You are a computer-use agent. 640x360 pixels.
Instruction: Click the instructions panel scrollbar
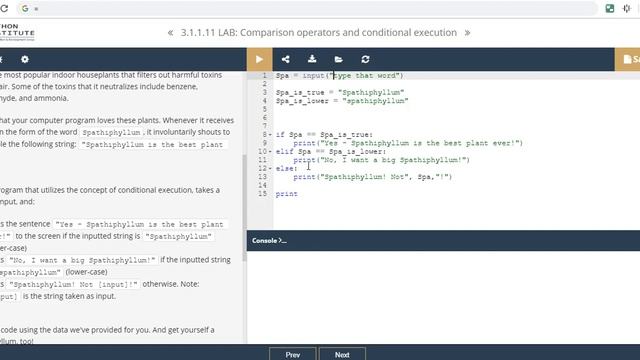point(244,208)
